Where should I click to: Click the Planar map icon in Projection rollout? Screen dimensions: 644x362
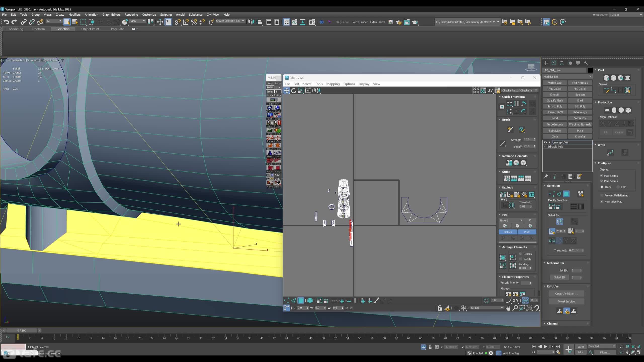(x=607, y=110)
